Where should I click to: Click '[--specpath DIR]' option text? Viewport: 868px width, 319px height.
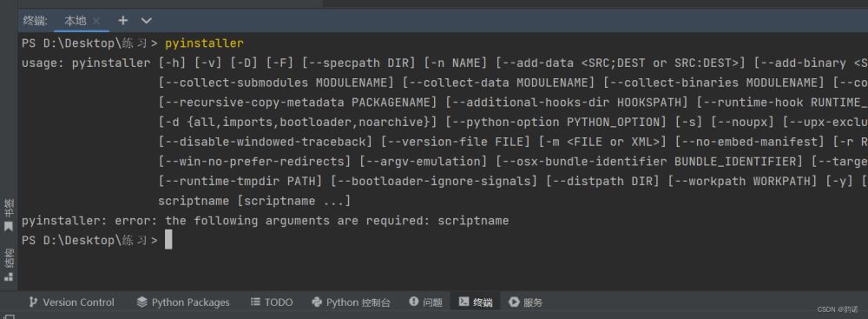click(x=358, y=63)
